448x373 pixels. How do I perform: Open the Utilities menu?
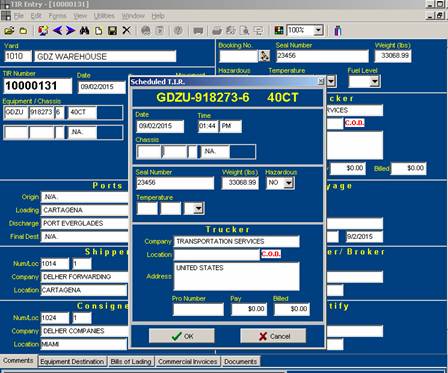[x=104, y=16]
